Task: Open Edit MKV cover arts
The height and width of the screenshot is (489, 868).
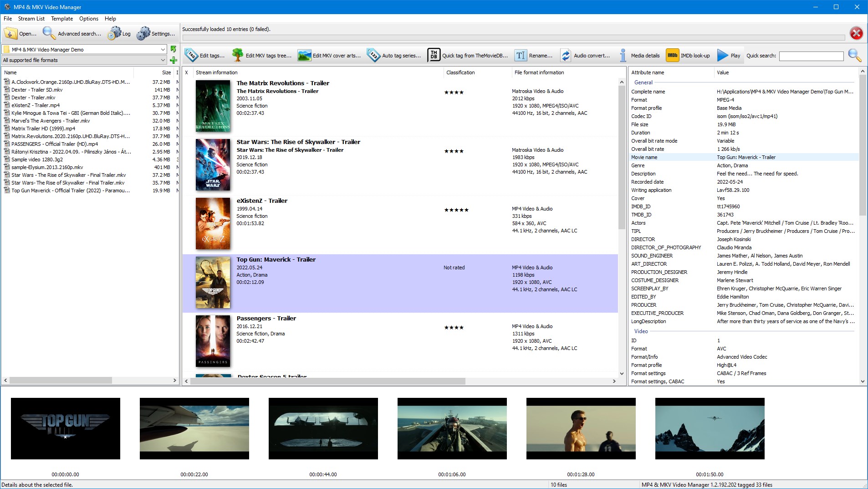Action: (x=329, y=56)
